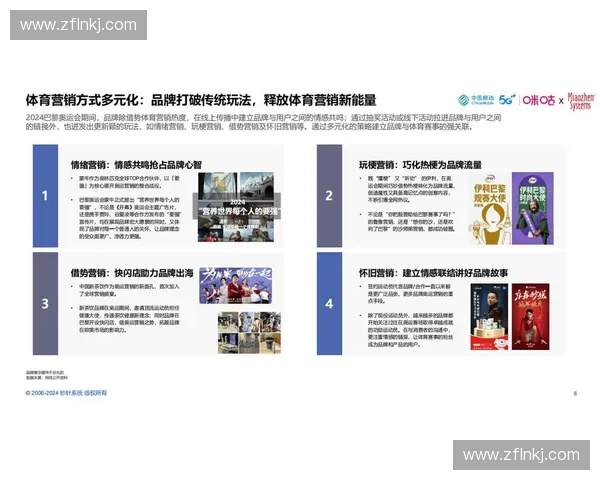Click the copyright text 2006-2024 秒针系统 版权所有
The height and width of the screenshot is (480, 600).
click(x=66, y=393)
